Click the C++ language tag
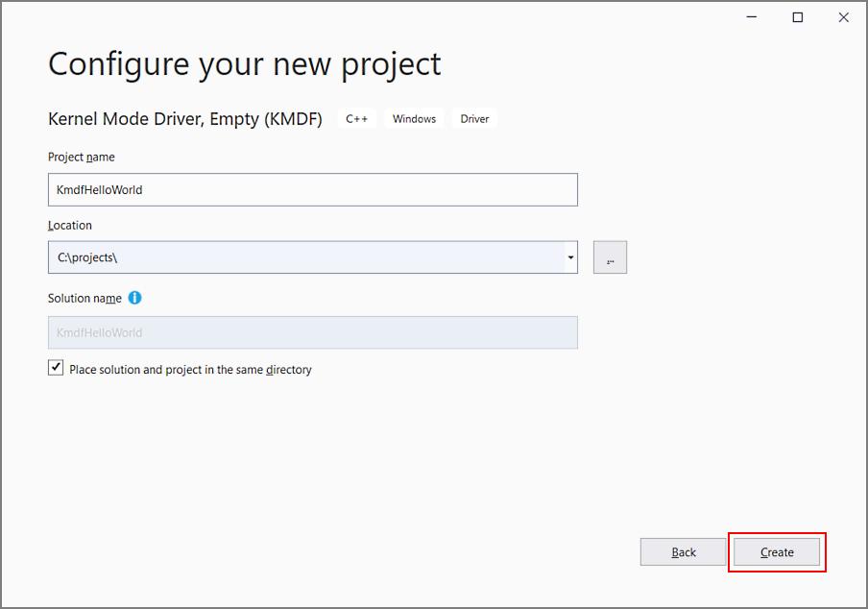This screenshot has width=868, height=609. tap(356, 118)
